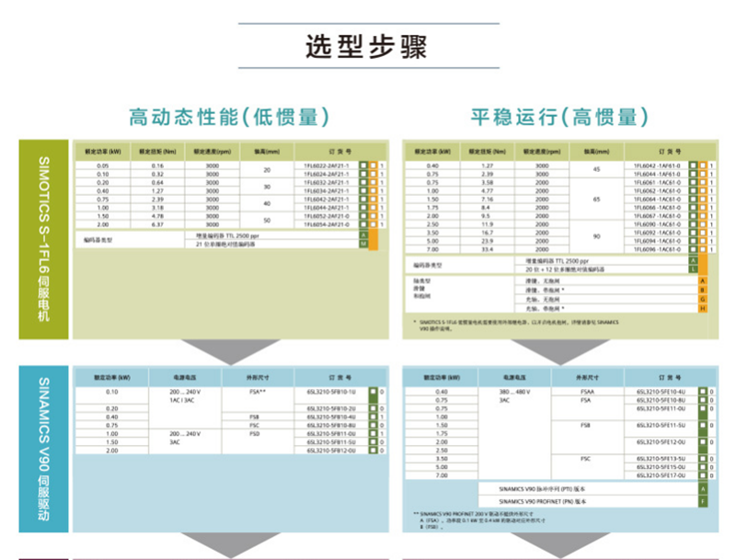Select drive order number '6SL3210-5FE10-4U'
Screen dimensions: 736x560
pyautogui.click(x=661, y=392)
